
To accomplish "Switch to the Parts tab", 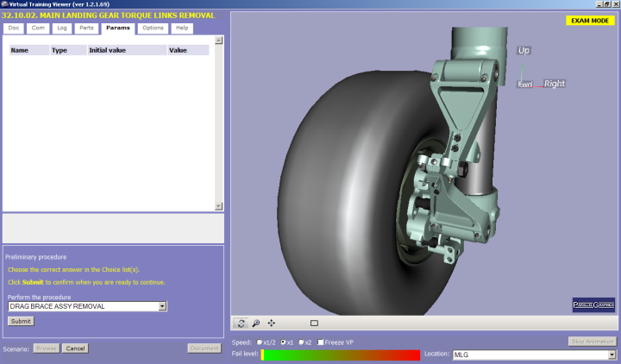I will (x=86, y=28).
